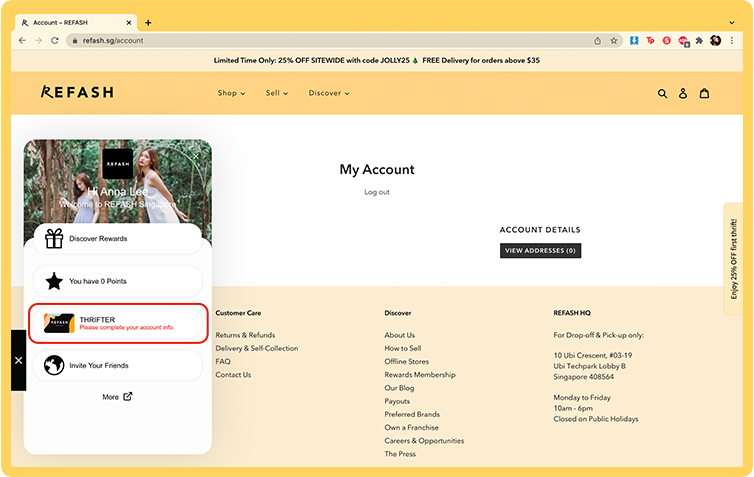Open Rewards Membership footer link
Image resolution: width=754 pixels, height=477 pixels.
point(420,375)
